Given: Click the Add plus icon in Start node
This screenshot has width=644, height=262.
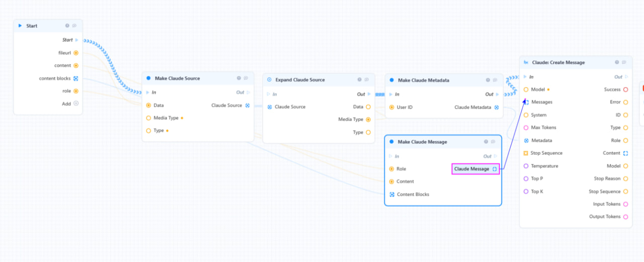Looking at the screenshot, I should click(x=76, y=104).
